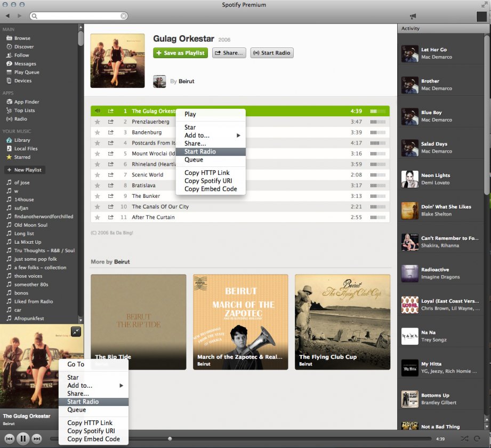Star the Bratislava track
Viewport: 491px width, 448px height.
(x=98, y=185)
